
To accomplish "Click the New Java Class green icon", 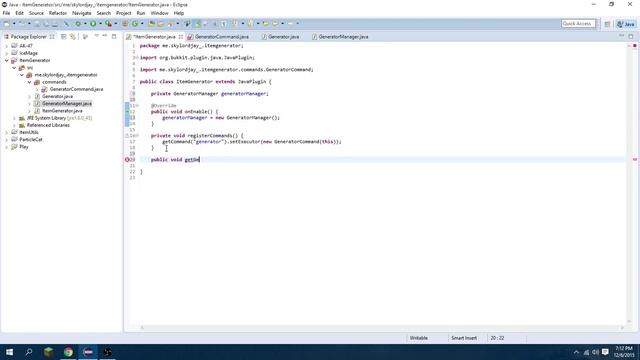I will click(x=135, y=24).
